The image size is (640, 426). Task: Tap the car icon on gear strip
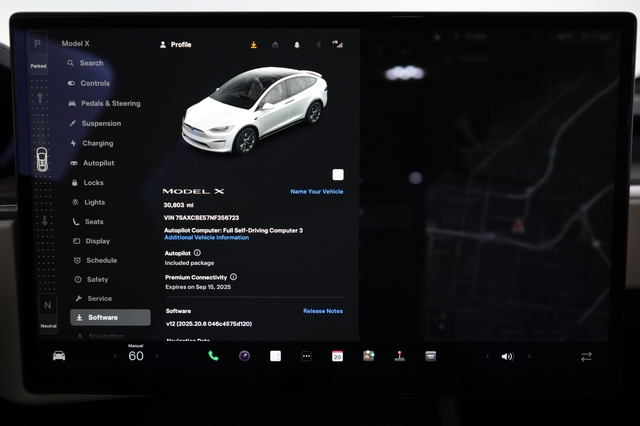coord(42,159)
